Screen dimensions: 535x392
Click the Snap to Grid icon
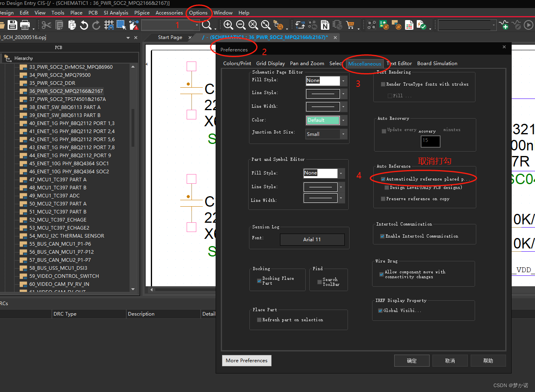pyautogui.click(x=109, y=25)
